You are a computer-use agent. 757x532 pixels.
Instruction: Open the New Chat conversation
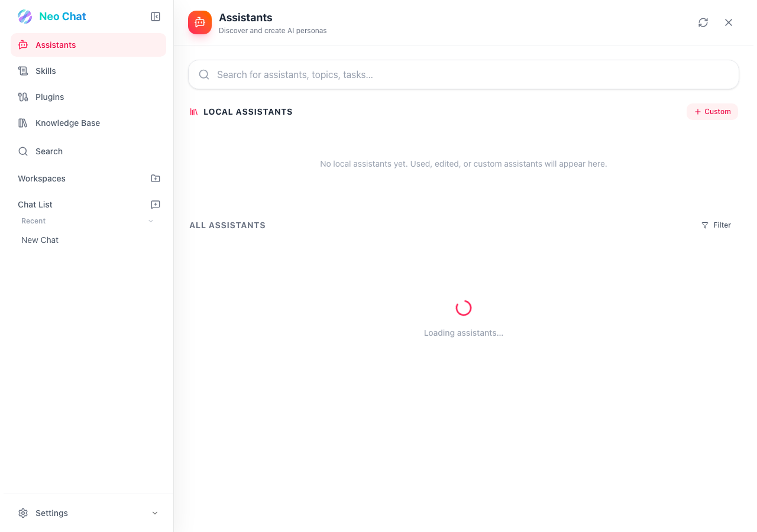pos(88,240)
